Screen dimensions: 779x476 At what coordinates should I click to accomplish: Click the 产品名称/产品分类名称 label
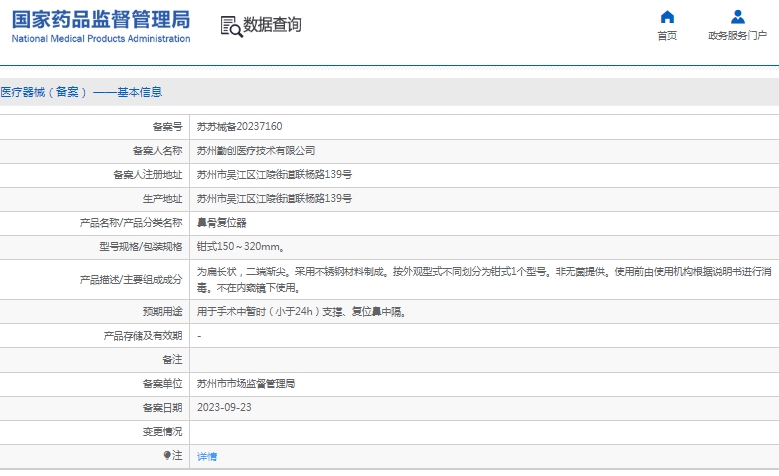131,223
